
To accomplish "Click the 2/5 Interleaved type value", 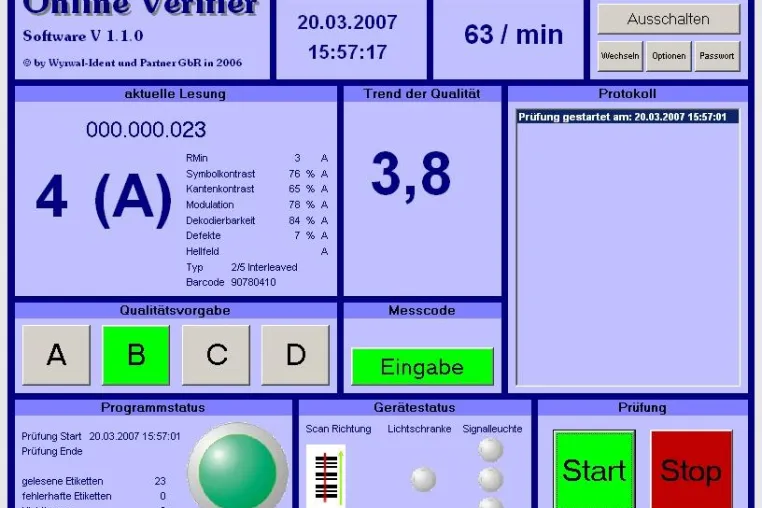I will pyautogui.click(x=264, y=267).
